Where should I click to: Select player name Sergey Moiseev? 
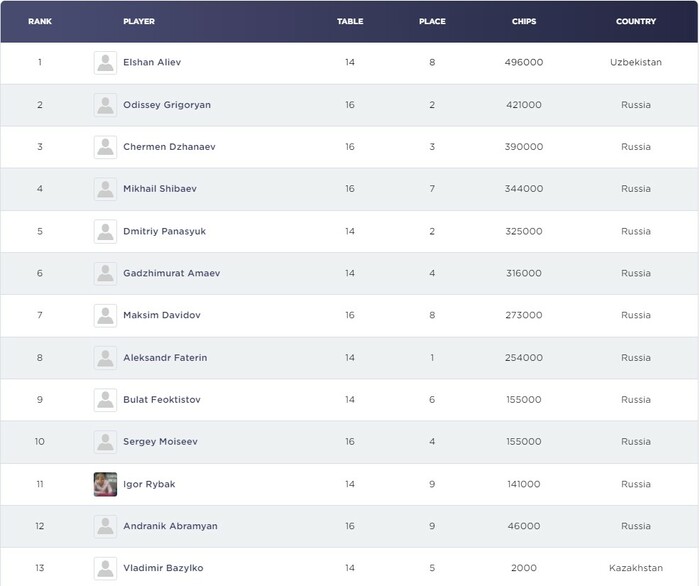(160, 442)
